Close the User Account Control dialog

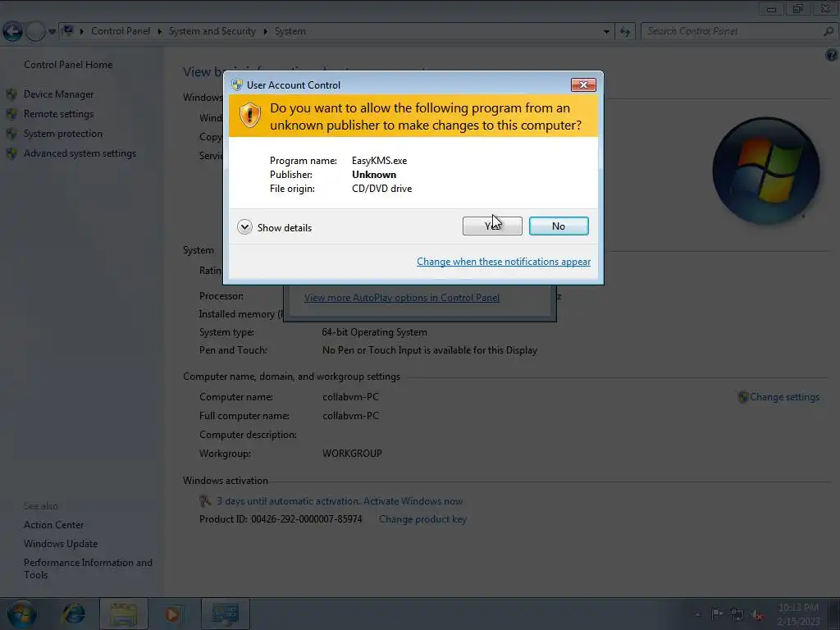(583, 84)
